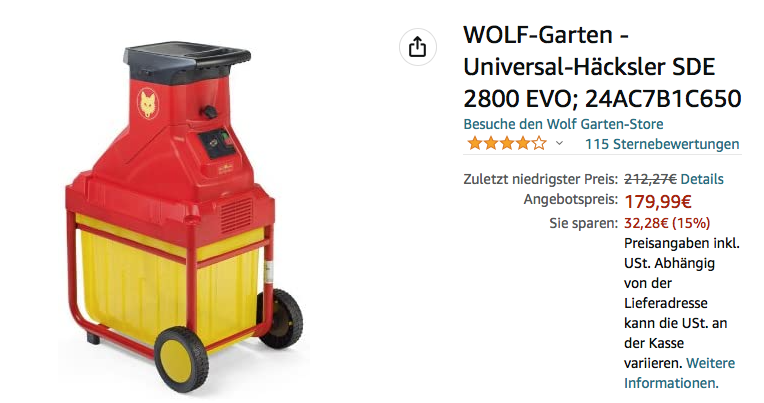Click the savings amount 32,28€ (15%)

point(667,223)
